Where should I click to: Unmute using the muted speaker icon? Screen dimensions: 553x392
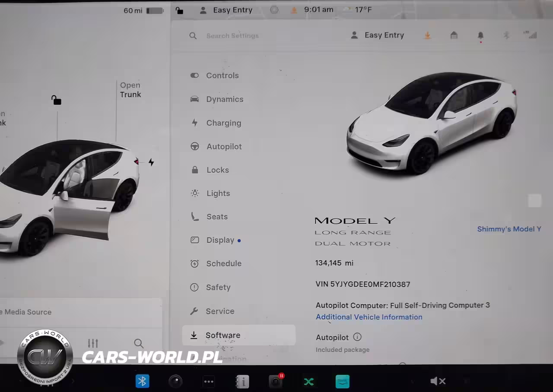tap(438, 381)
